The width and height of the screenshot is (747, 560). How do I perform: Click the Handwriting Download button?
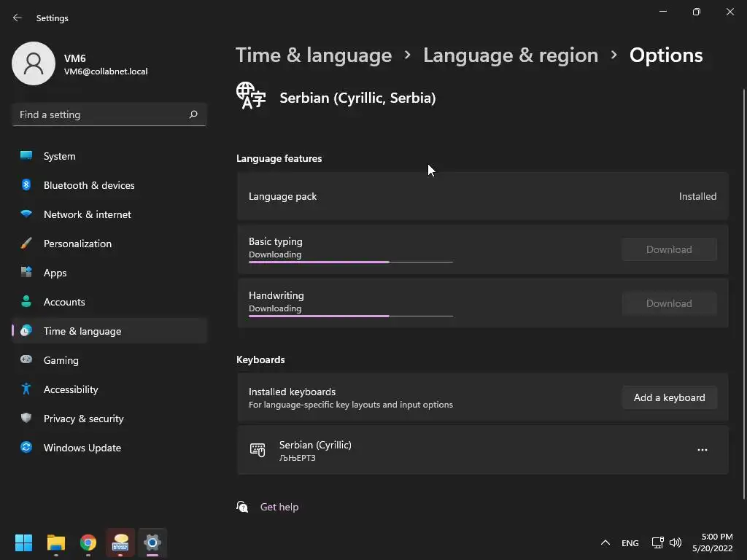click(669, 303)
